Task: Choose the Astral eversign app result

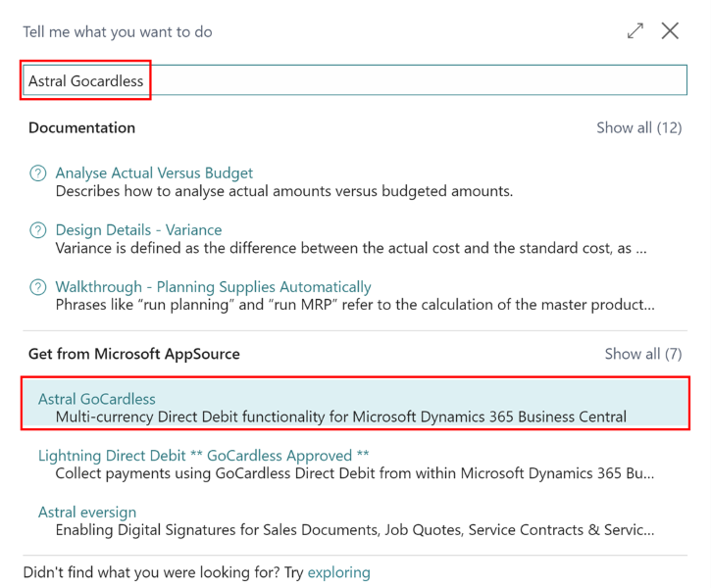Action: pos(86,513)
